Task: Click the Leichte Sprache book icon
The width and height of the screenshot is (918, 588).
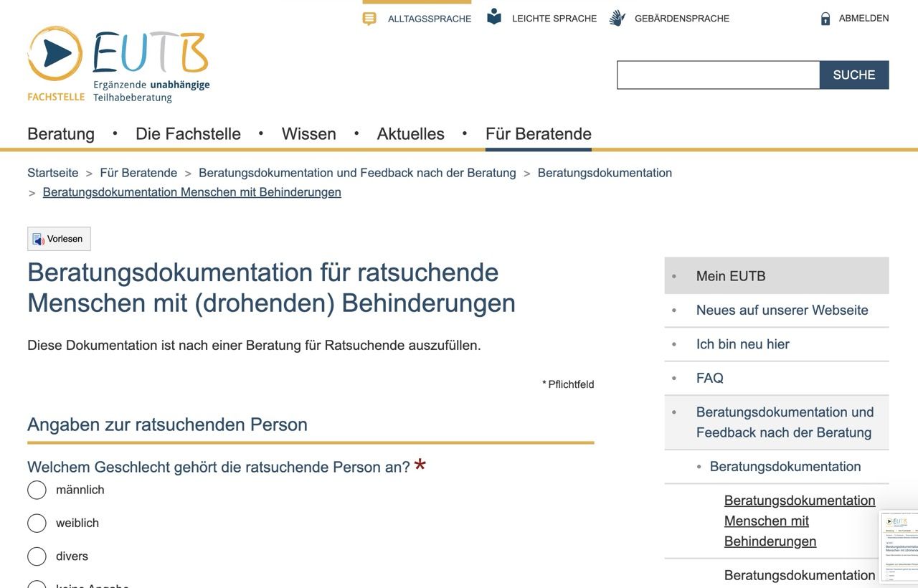Action: click(x=494, y=17)
